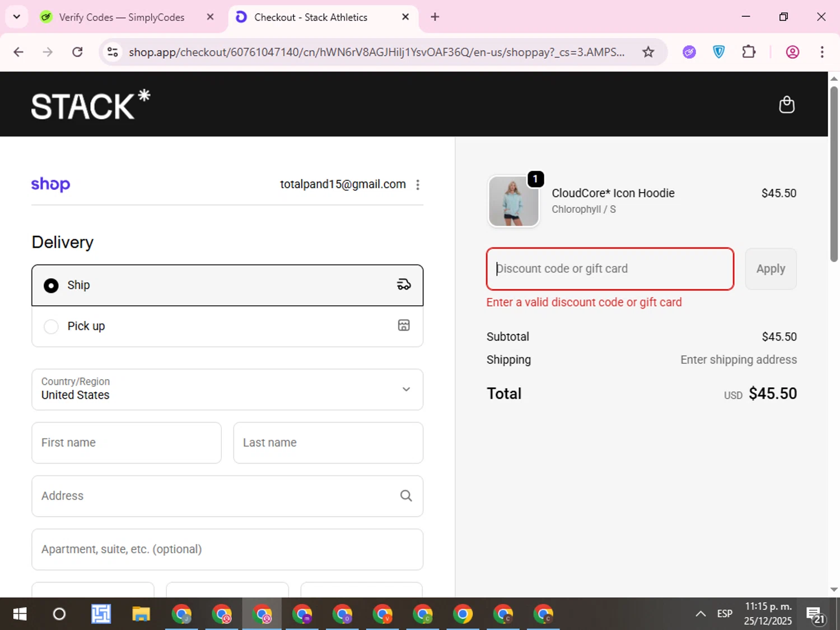Click the Apply discount button
Viewport: 840px width, 630px height.
pos(771,269)
